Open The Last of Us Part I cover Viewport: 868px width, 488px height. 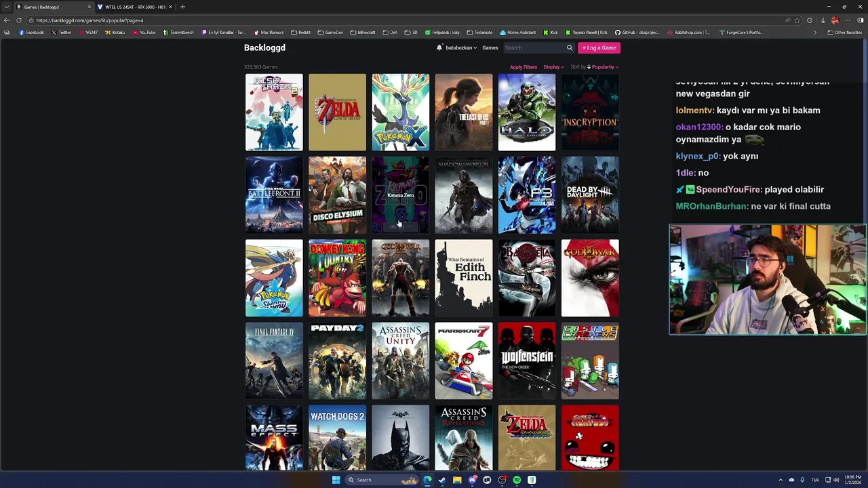click(464, 113)
